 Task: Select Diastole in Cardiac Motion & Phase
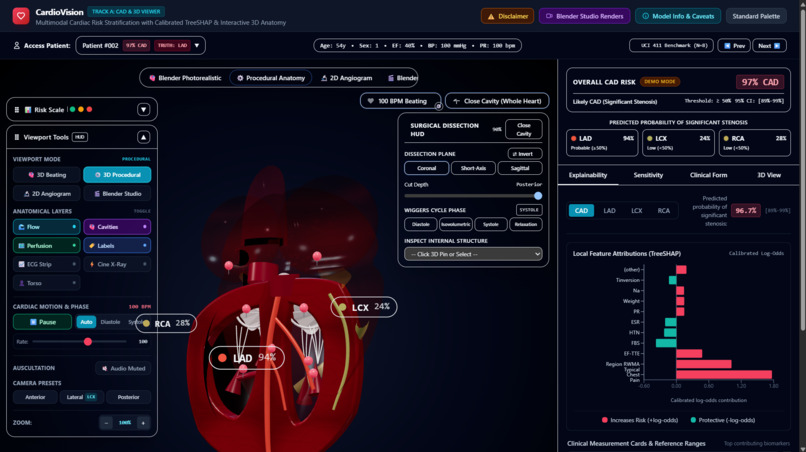tap(110, 322)
